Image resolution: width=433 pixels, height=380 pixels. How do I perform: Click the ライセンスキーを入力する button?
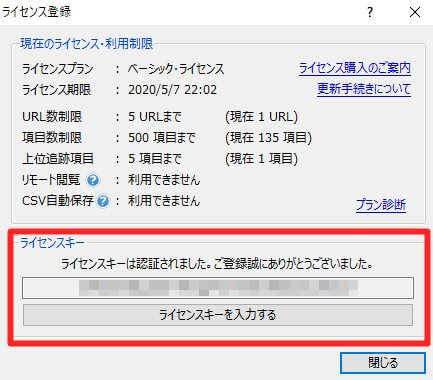(218, 315)
